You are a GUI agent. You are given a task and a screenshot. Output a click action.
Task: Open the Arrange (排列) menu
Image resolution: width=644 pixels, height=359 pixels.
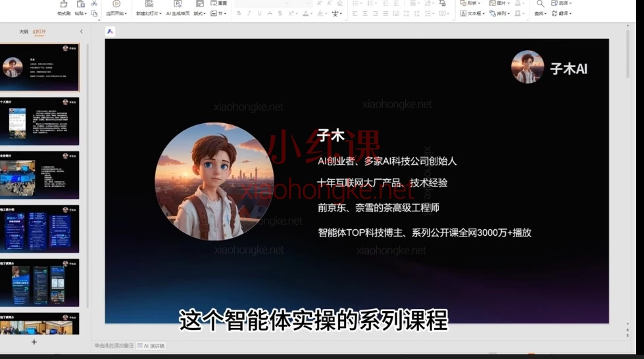click(x=499, y=14)
